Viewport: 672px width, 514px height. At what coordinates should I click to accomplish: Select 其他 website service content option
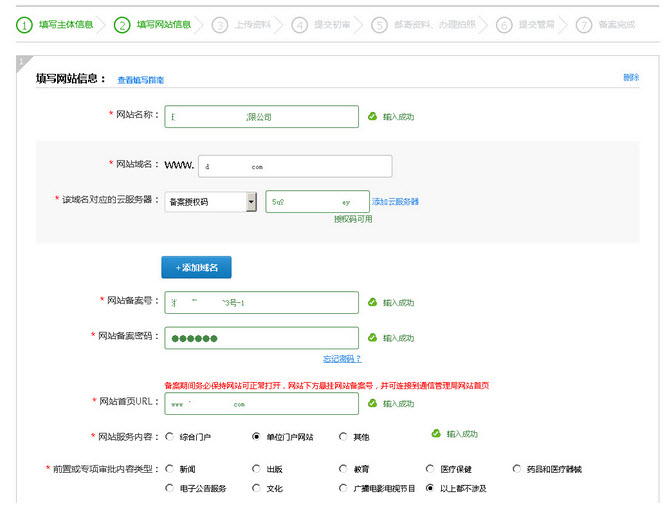(x=343, y=436)
